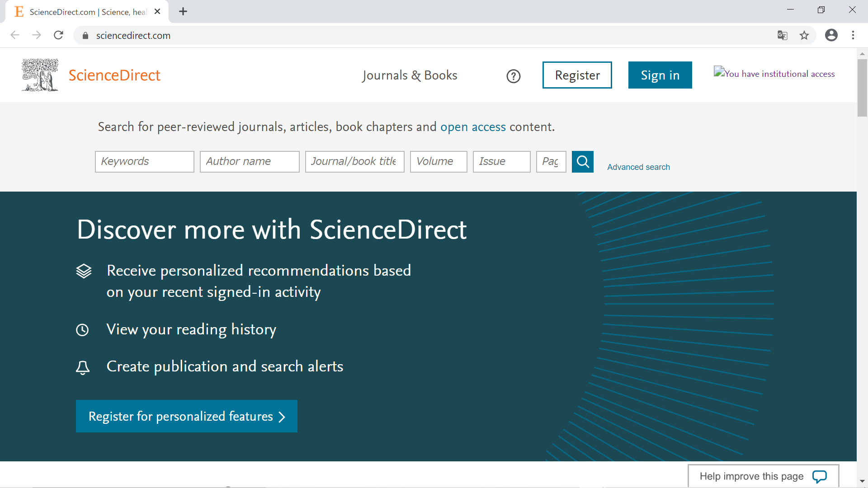Open the Chrome three-dot menu
The width and height of the screenshot is (868, 488).
[853, 35]
